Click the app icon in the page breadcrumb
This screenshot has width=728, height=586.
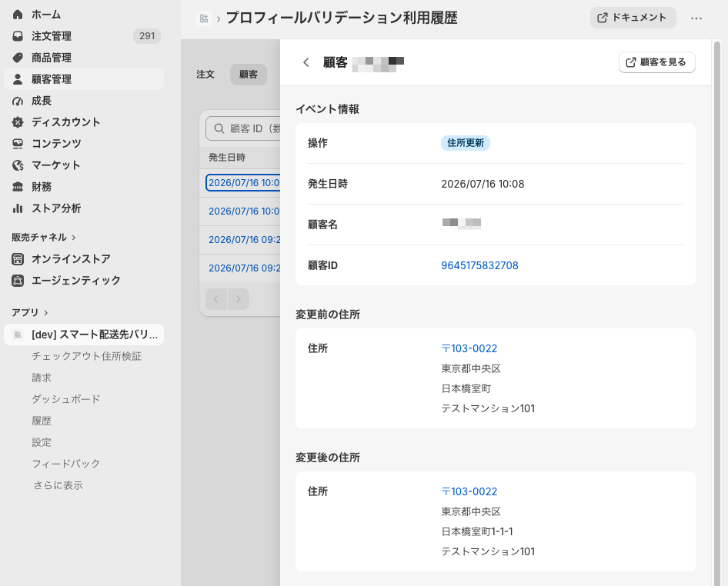204,18
